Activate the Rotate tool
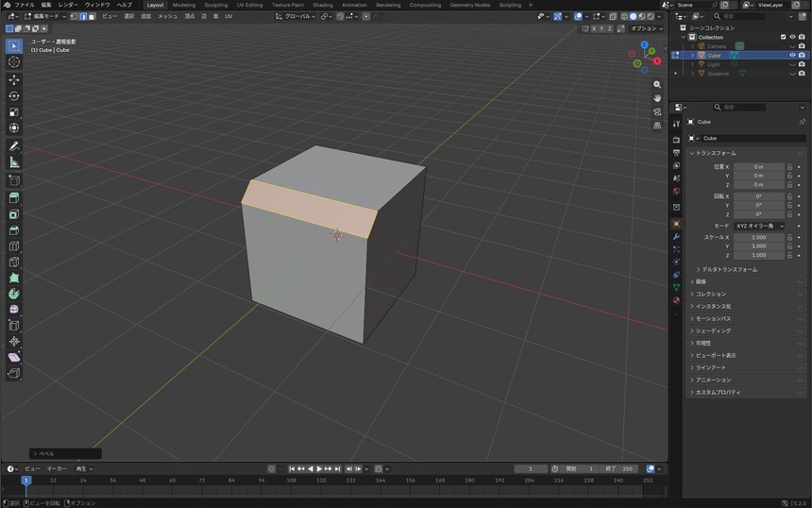 tap(14, 95)
